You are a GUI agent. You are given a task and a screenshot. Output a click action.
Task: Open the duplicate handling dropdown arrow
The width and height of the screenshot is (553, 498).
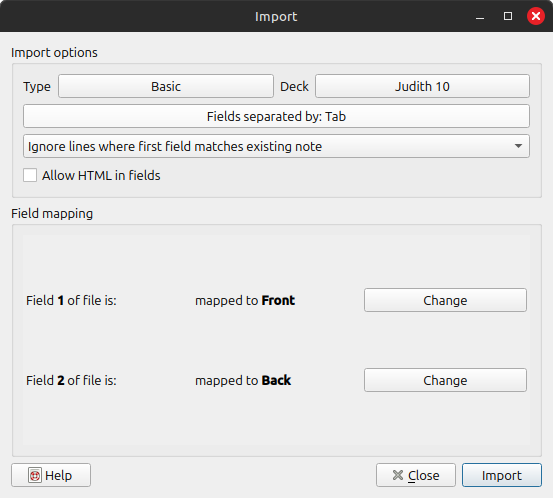click(518, 146)
